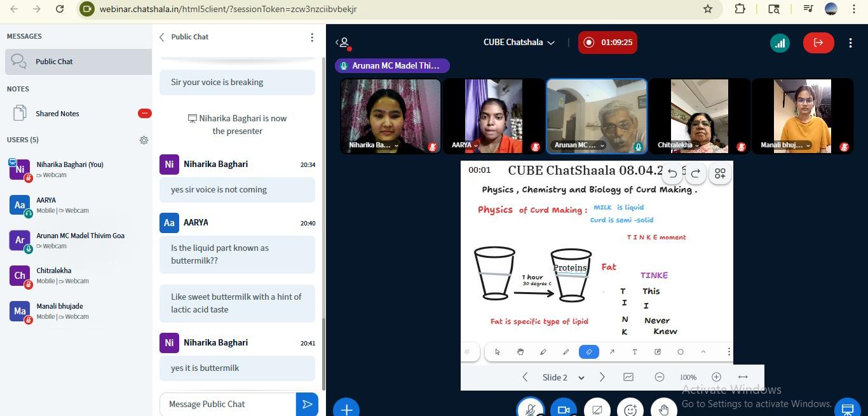The height and width of the screenshot is (416, 868).
Task: Pick the arrow drawing tool
Action: 612,352
